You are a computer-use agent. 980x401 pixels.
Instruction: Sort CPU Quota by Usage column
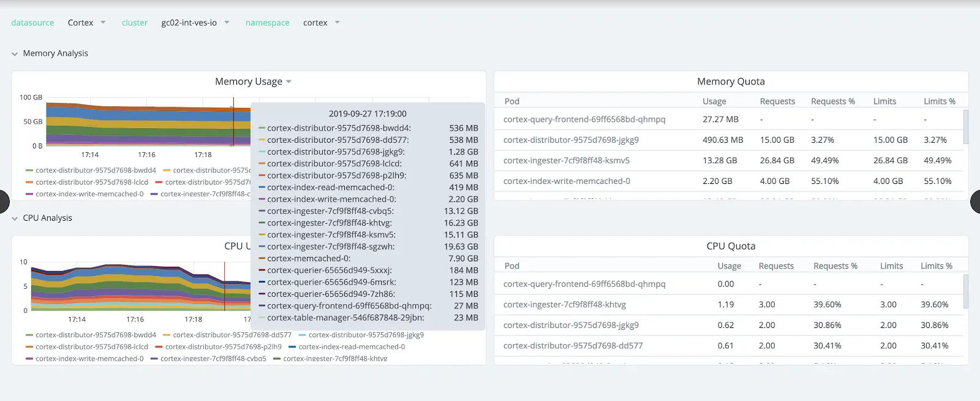coord(729,265)
